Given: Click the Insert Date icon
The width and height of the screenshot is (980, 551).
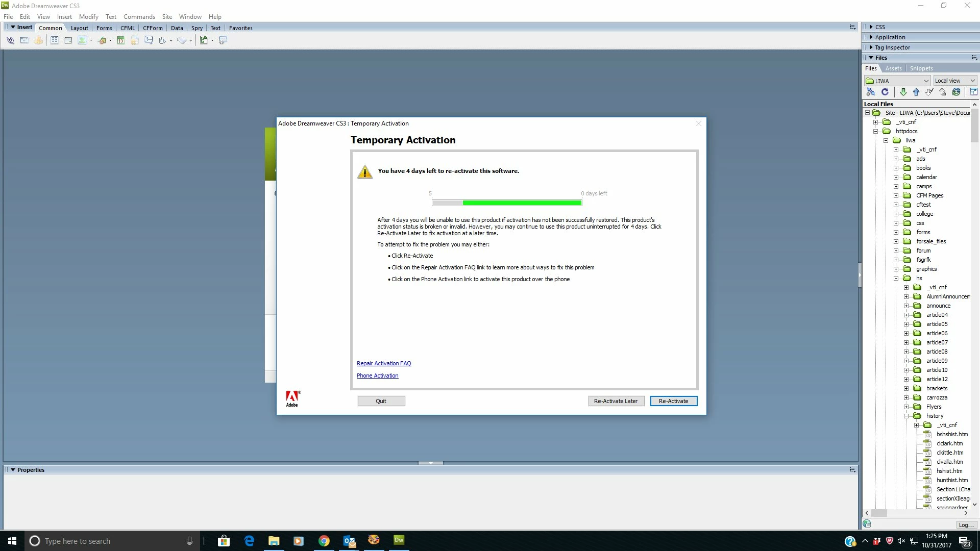Looking at the screenshot, I should pyautogui.click(x=121, y=40).
